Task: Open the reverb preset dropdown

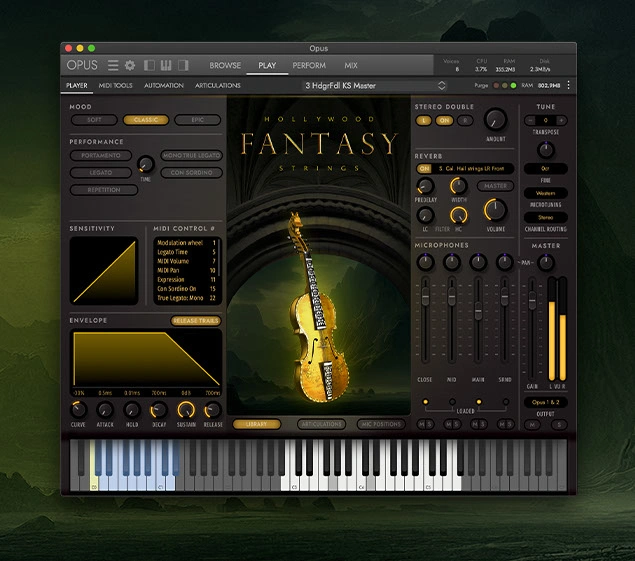Action: [472, 169]
